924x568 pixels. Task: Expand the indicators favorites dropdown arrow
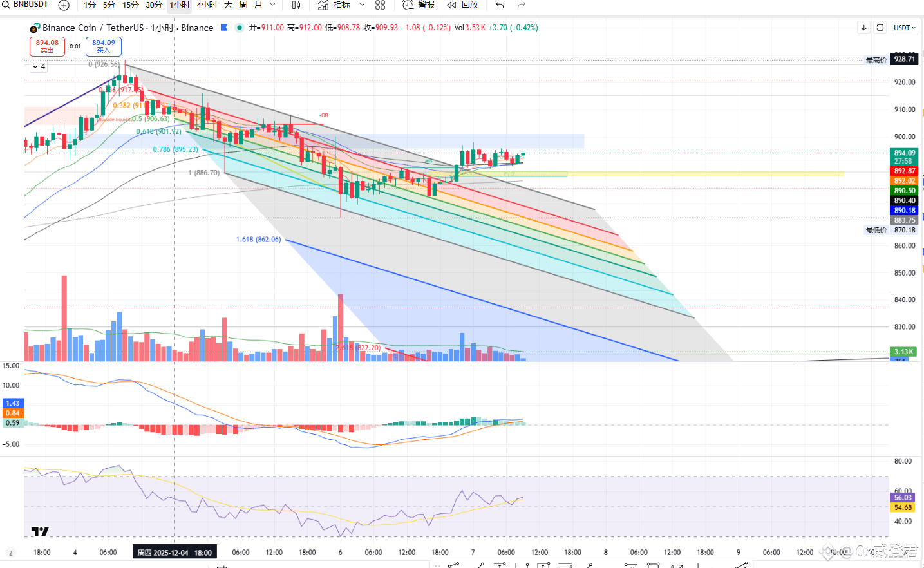pyautogui.click(x=362, y=5)
